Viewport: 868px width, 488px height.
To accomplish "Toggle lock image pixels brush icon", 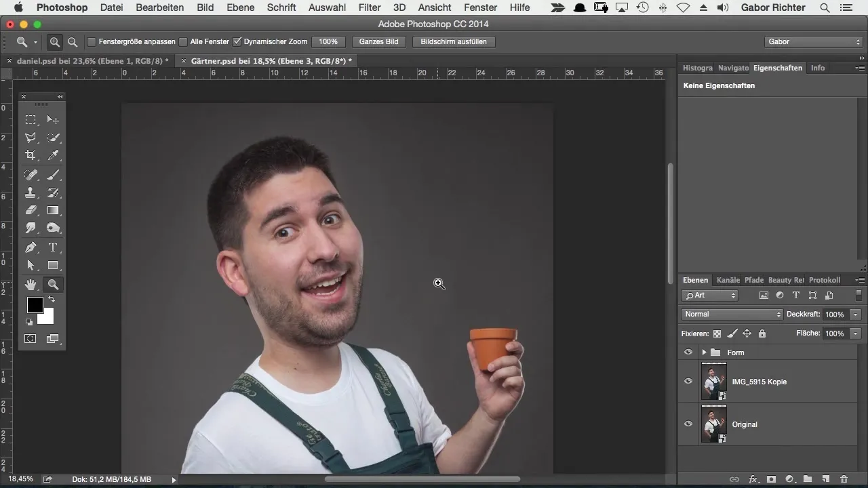I will tap(732, 333).
